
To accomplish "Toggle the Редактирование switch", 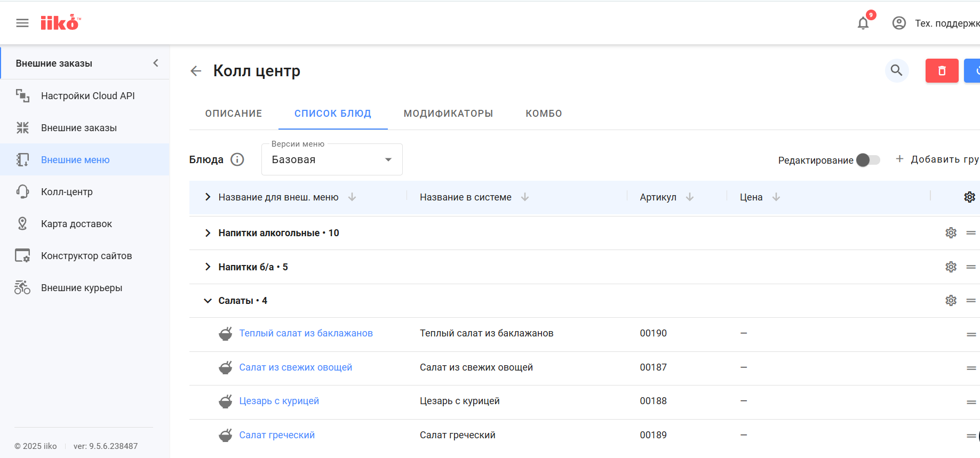I will tap(868, 160).
